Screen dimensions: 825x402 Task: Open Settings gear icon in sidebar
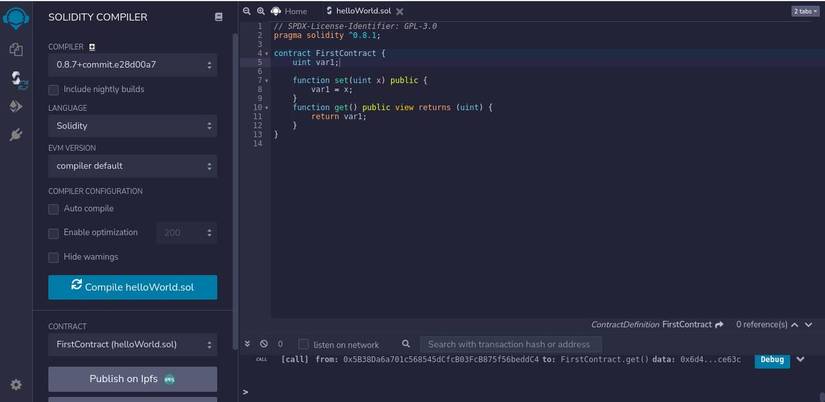click(x=16, y=385)
